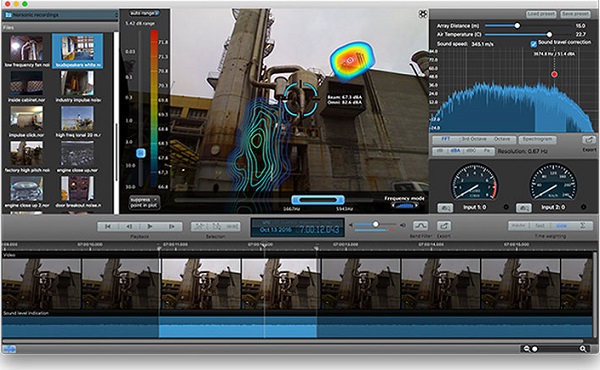Screen dimensions: 600x370
Task: Click the Export icon in the toolbar
Action: click(444, 226)
